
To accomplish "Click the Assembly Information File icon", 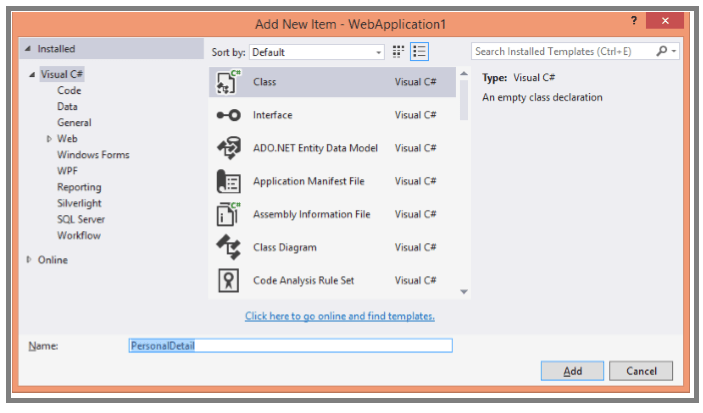I will coord(228,214).
